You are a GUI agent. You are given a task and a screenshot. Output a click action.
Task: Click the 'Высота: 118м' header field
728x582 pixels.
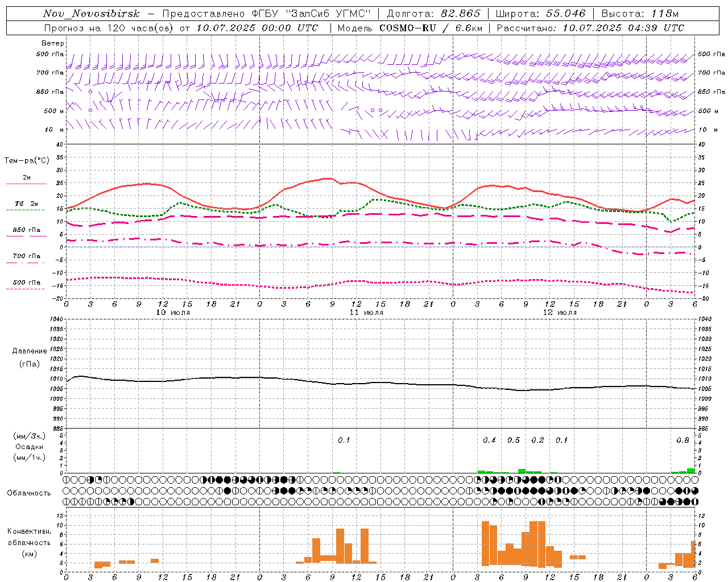[x=640, y=14]
